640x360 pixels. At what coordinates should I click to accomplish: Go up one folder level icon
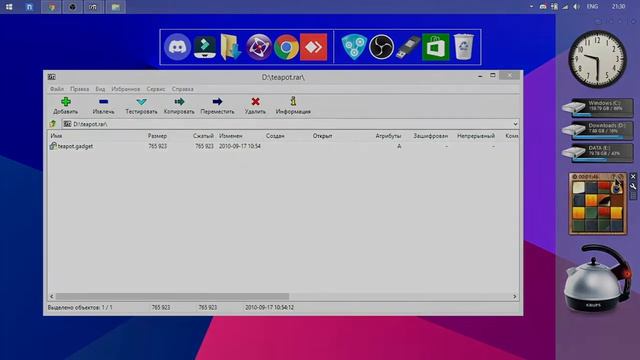click(x=53, y=124)
